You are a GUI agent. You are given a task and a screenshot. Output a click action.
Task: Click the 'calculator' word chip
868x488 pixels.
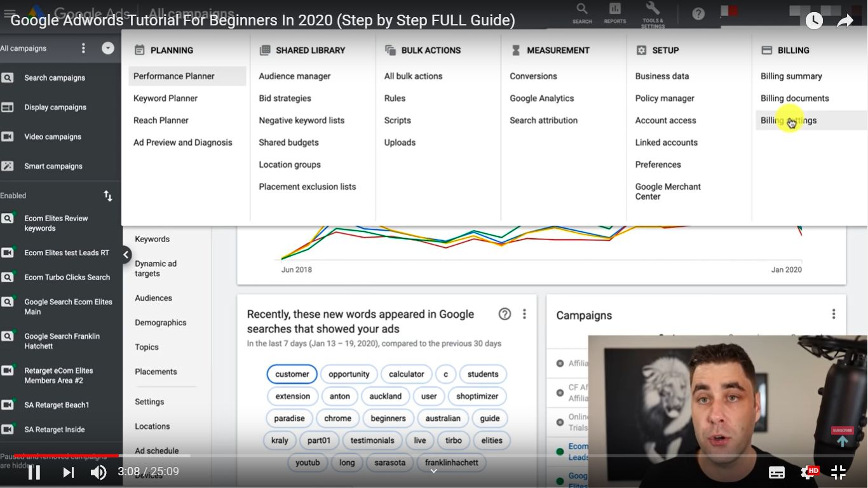[x=407, y=374]
